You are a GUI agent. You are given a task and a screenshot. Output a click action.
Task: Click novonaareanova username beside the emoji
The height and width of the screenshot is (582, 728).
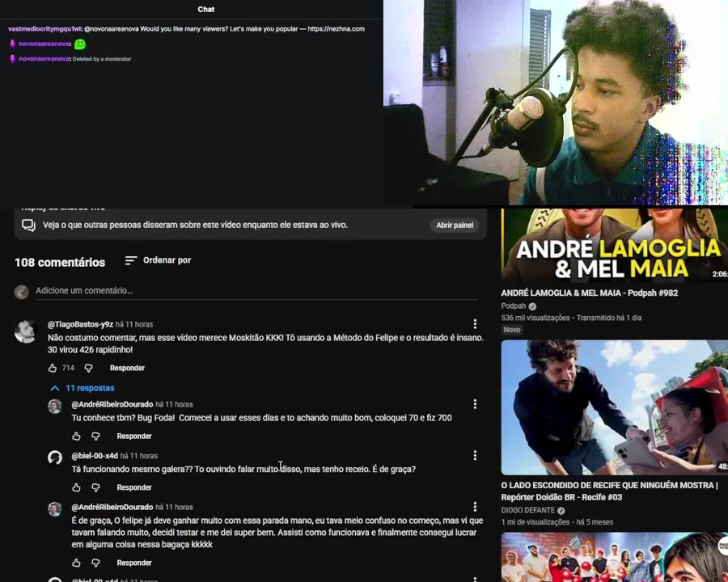tap(44, 44)
